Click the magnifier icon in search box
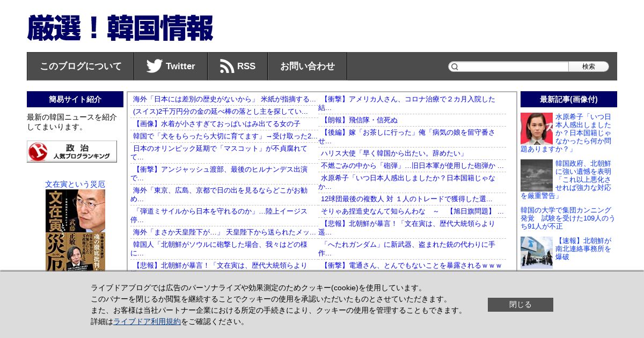 455,67
